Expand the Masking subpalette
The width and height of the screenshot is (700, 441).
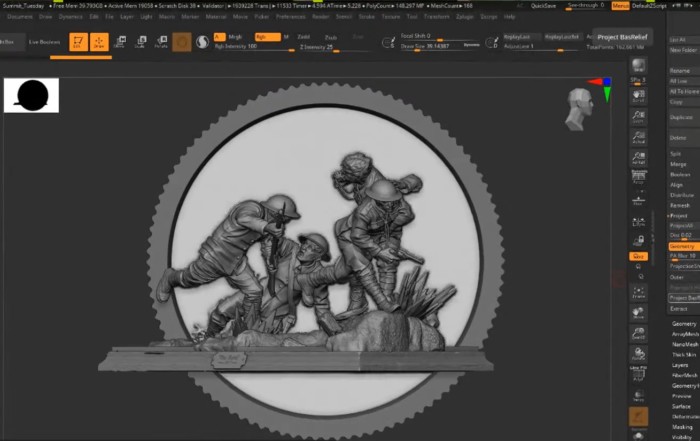click(x=683, y=428)
